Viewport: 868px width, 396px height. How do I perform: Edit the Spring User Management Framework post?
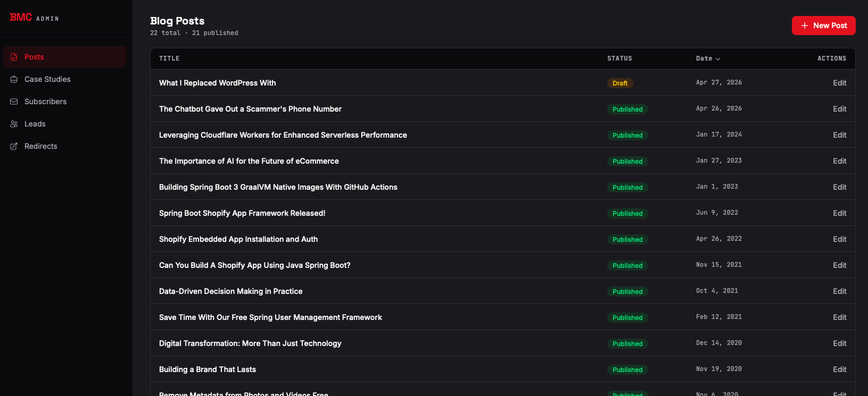[839, 317]
